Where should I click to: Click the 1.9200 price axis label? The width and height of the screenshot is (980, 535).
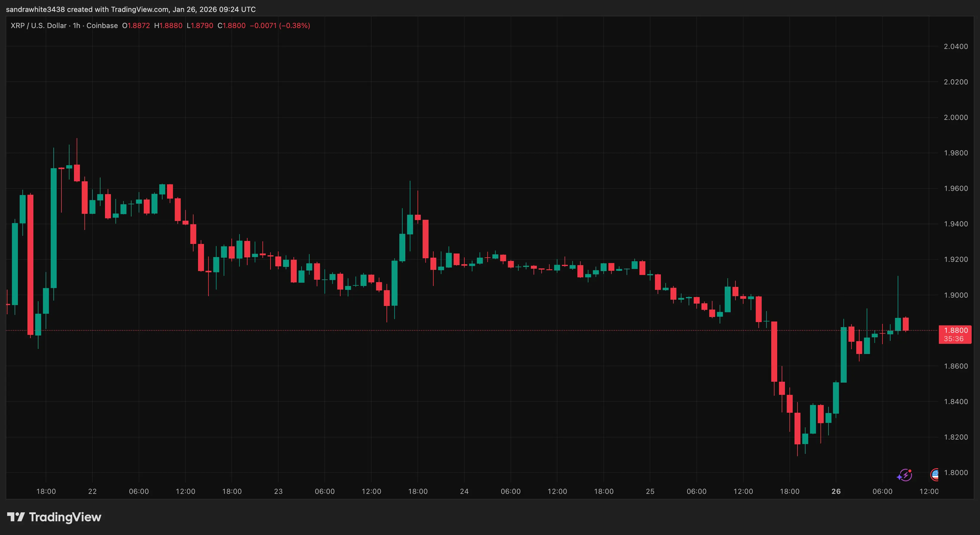coord(956,259)
